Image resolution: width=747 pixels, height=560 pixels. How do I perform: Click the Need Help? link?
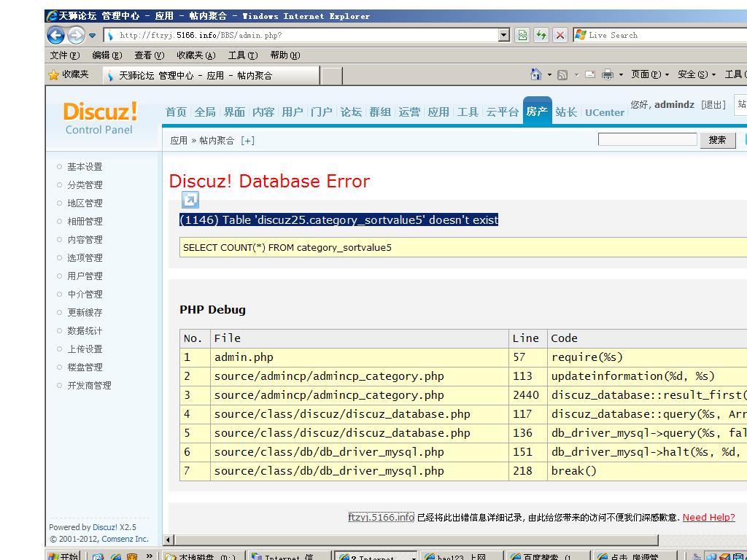pos(708,517)
